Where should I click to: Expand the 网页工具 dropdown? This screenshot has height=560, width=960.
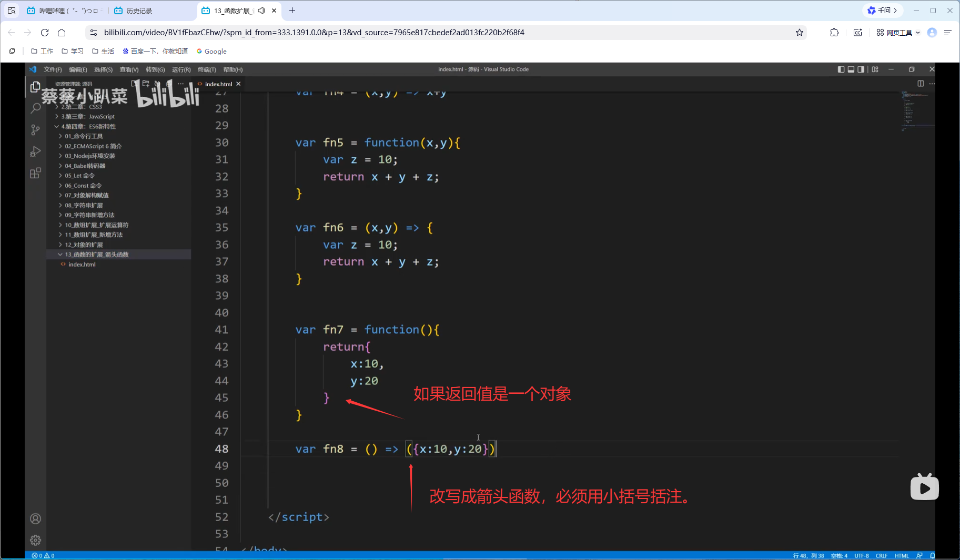(898, 33)
